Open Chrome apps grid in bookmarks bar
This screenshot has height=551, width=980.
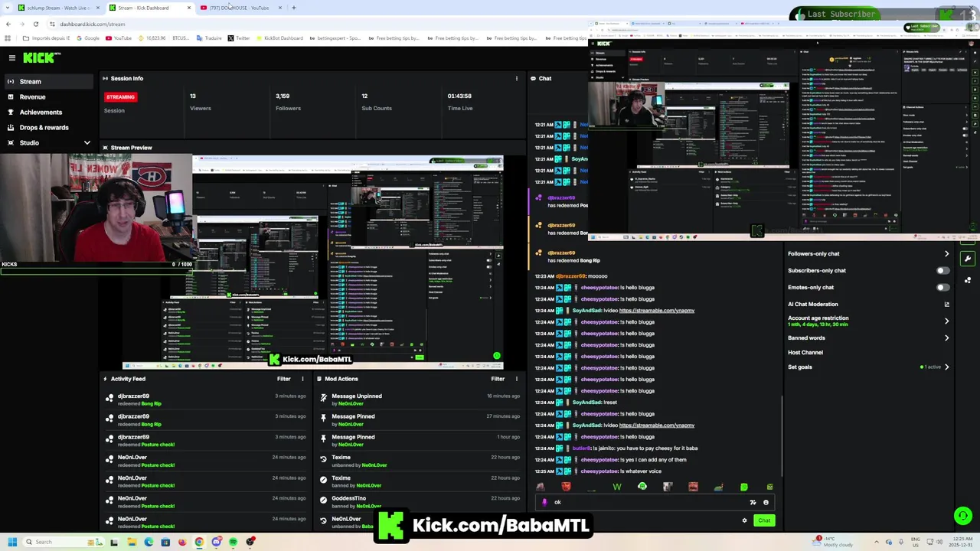coord(8,38)
